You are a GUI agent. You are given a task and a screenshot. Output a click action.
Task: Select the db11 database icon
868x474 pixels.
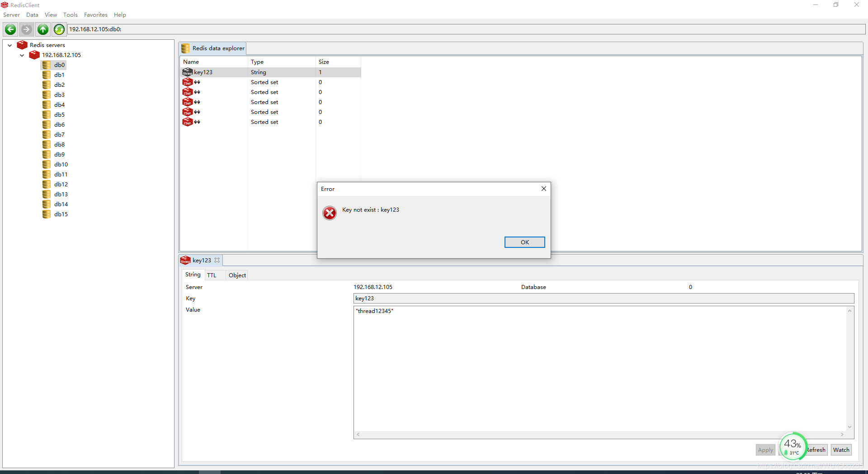coord(47,174)
